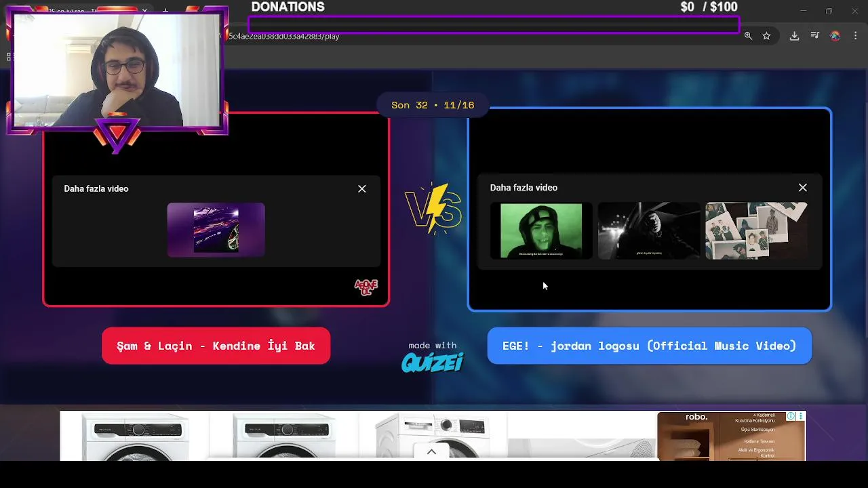The height and width of the screenshot is (488, 868).
Task: Restore down the browser window
Action: [829, 11]
